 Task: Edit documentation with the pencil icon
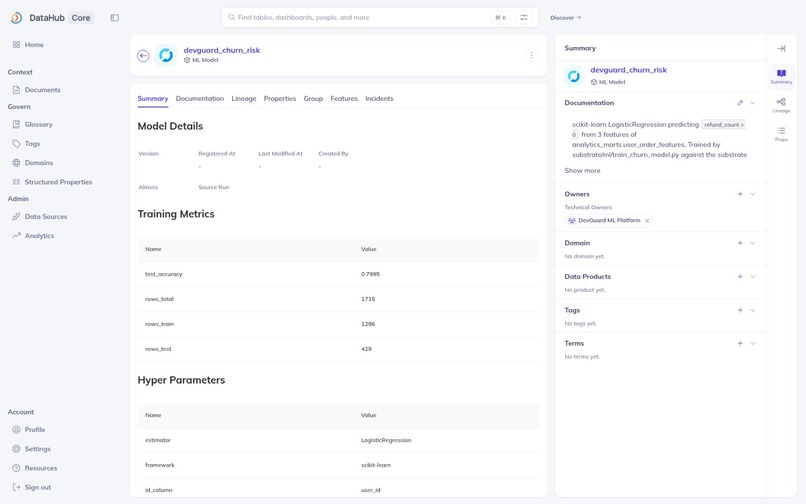pos(740,103)
